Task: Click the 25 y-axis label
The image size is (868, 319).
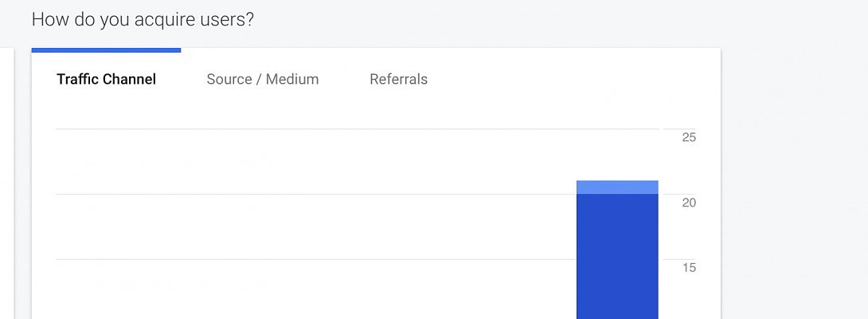Action: coord(689,137)
